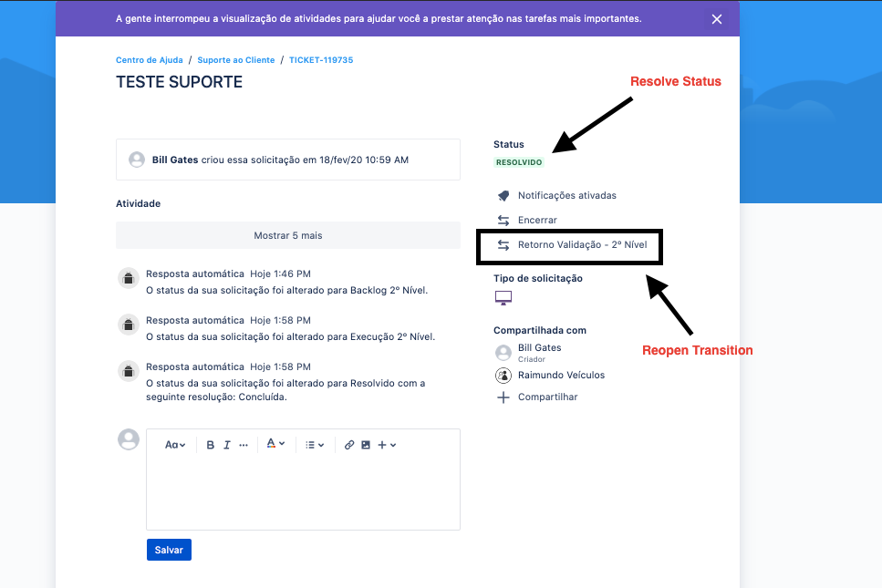Click the Notificações ativadas bell icon
This screenshot has height=588, width=882.
(x=503, y=196)
